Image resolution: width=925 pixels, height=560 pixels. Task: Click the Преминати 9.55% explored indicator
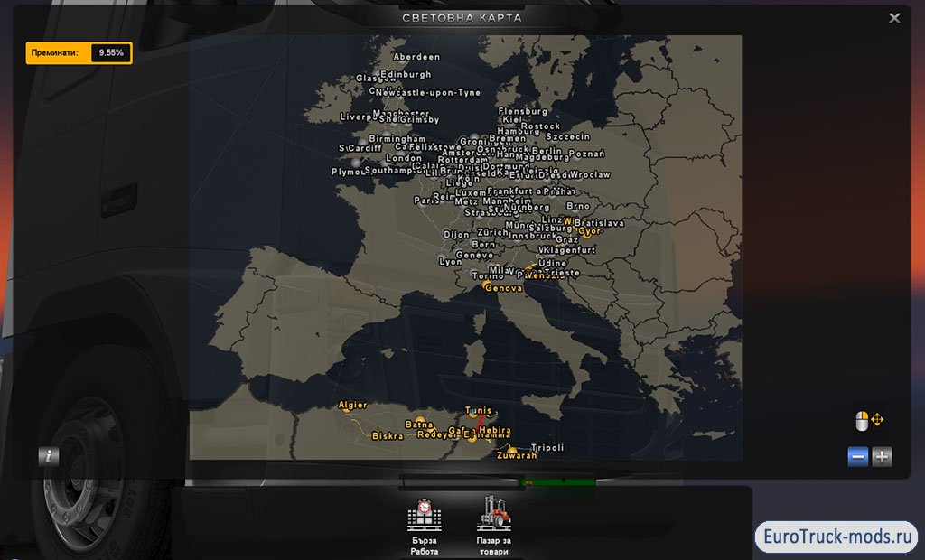tap(79, 52)
